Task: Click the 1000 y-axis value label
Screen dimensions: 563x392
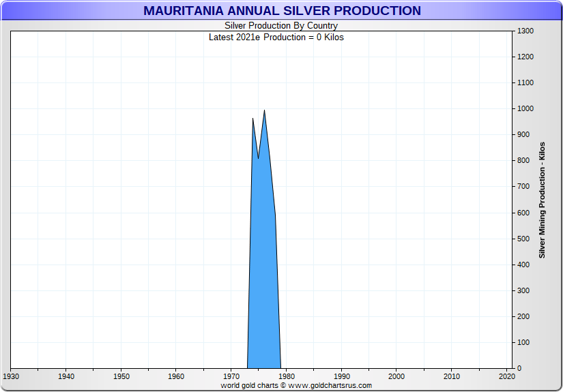Action: click(525, 109)
